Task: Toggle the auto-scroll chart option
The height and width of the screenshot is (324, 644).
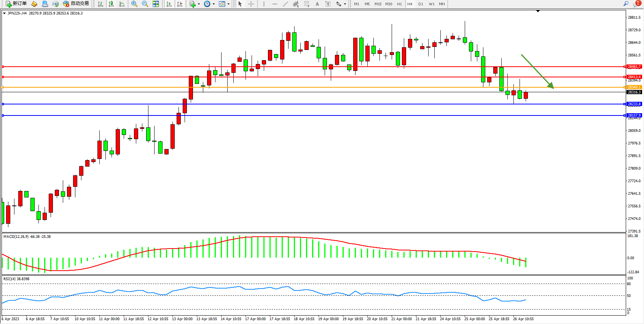Action: [169, 4]
